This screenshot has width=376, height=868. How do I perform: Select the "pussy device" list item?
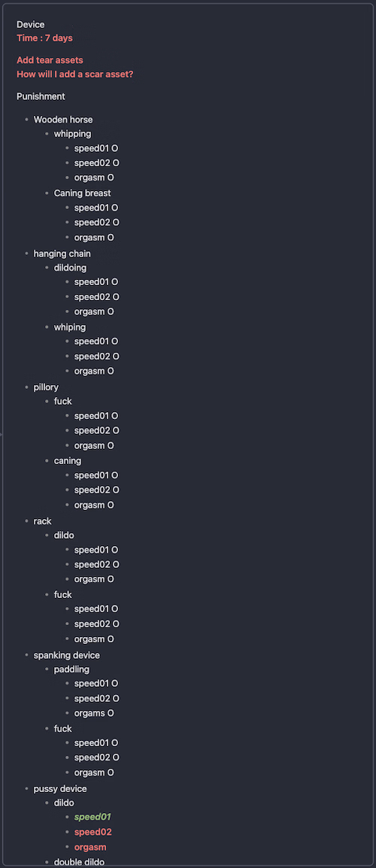click(60, 788)
